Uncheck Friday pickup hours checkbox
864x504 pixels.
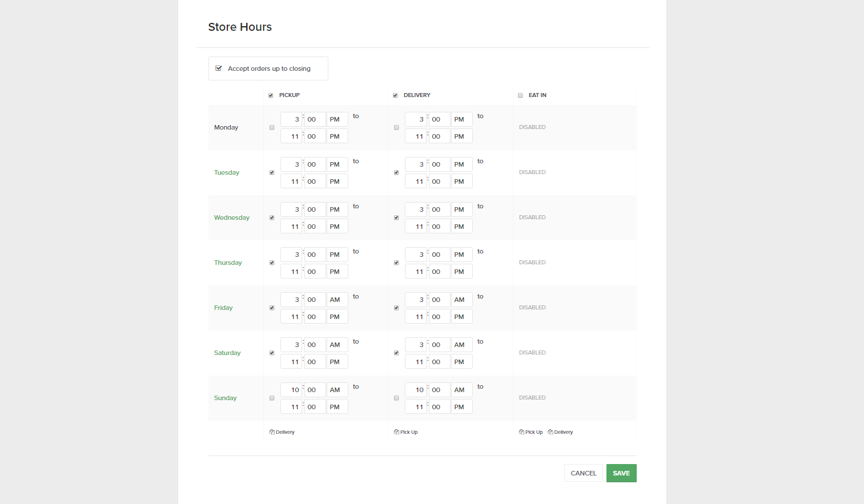tap(272, 308)
